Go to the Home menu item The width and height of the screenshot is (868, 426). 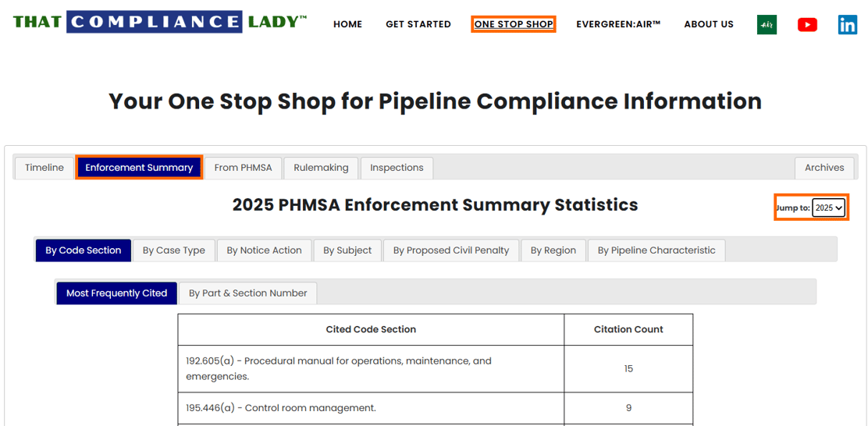click(347, 24)
